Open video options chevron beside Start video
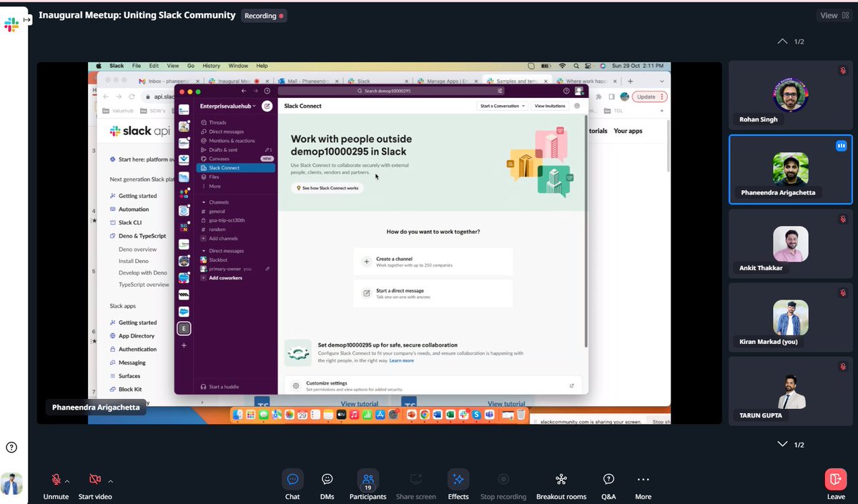 pyautogui.click(x=110, y=481)
